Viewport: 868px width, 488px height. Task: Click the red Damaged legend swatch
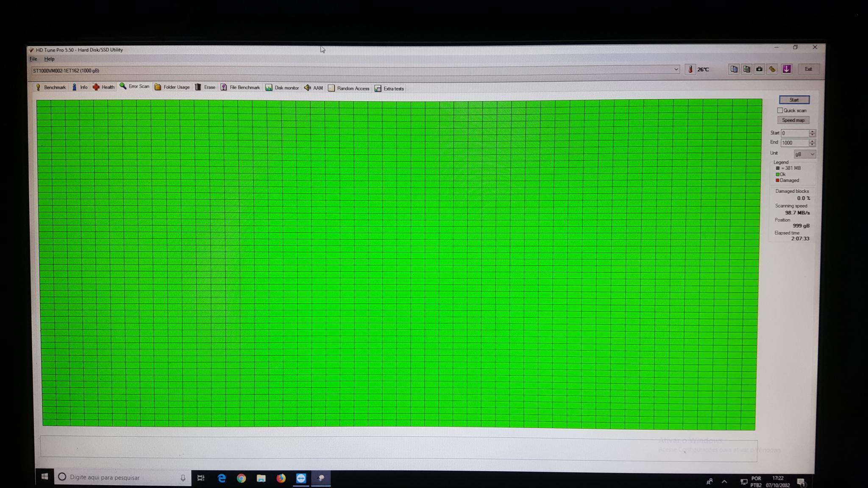tap(777, 180)
